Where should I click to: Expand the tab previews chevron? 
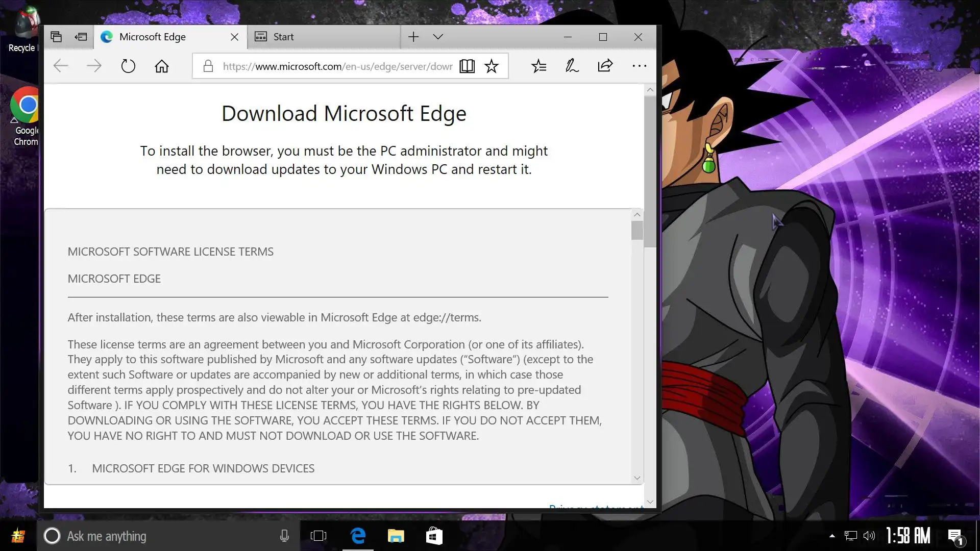point(438,37)
